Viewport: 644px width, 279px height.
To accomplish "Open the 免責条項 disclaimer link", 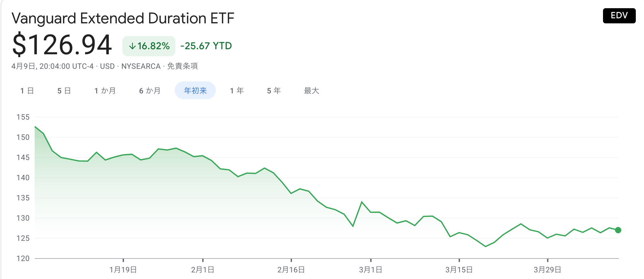I will pos(182,66).
